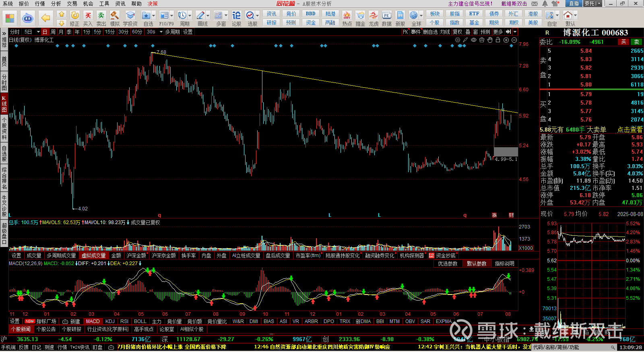Toggle 复权 price adjustment
The width and height of the screenshot is (644, 352).
[x=457, y=32]
